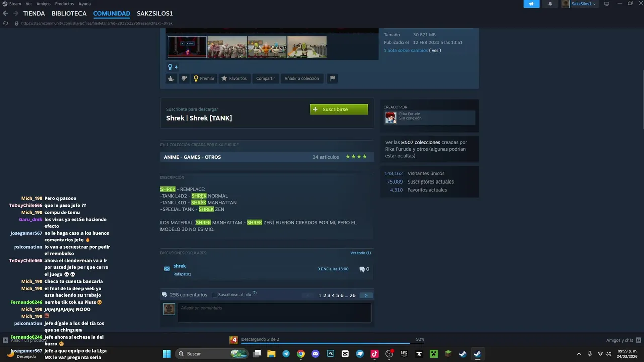
Task: Open File Explorer from the taskbar
Action: 271,354
